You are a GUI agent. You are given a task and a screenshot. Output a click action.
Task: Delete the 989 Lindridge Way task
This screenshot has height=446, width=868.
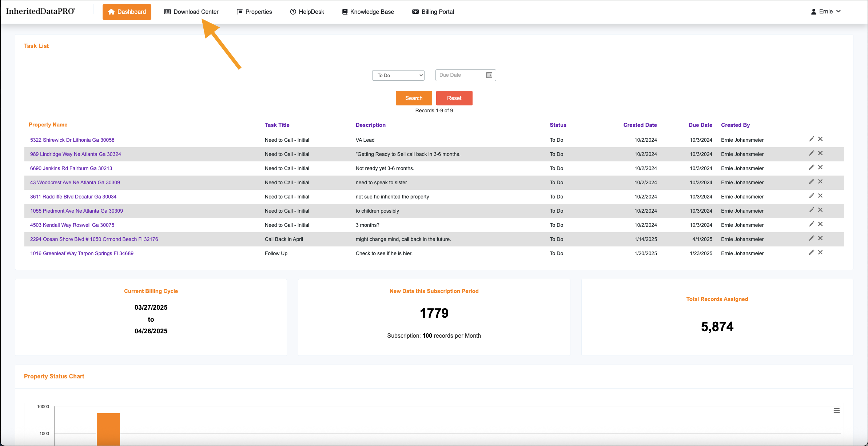tap(820, 153)
